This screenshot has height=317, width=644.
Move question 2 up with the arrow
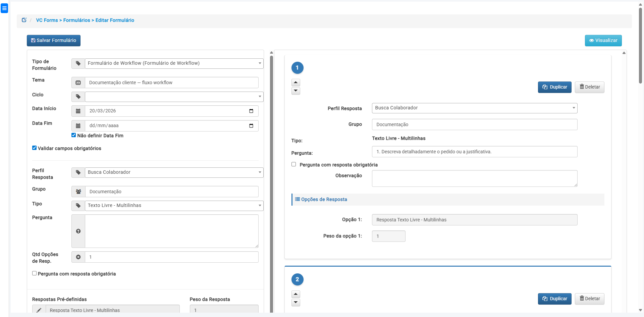pyautogui.click(x=296, y=294)
